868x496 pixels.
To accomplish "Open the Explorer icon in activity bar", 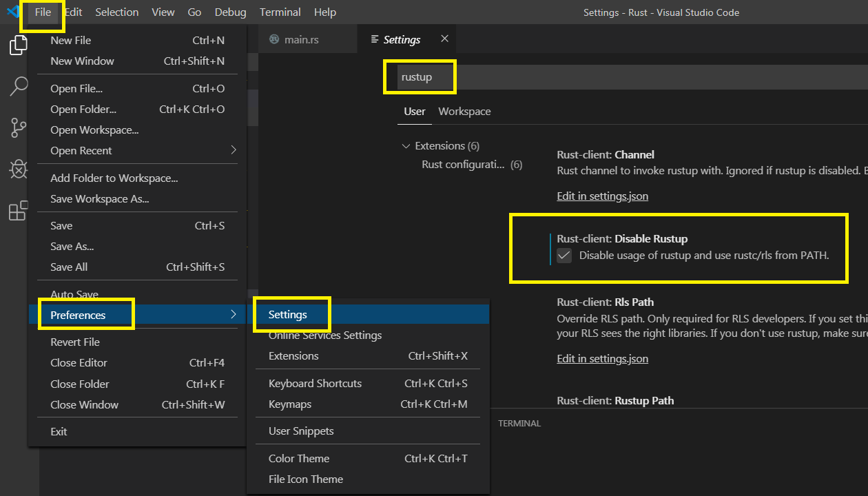I will (x=18, y=45).
